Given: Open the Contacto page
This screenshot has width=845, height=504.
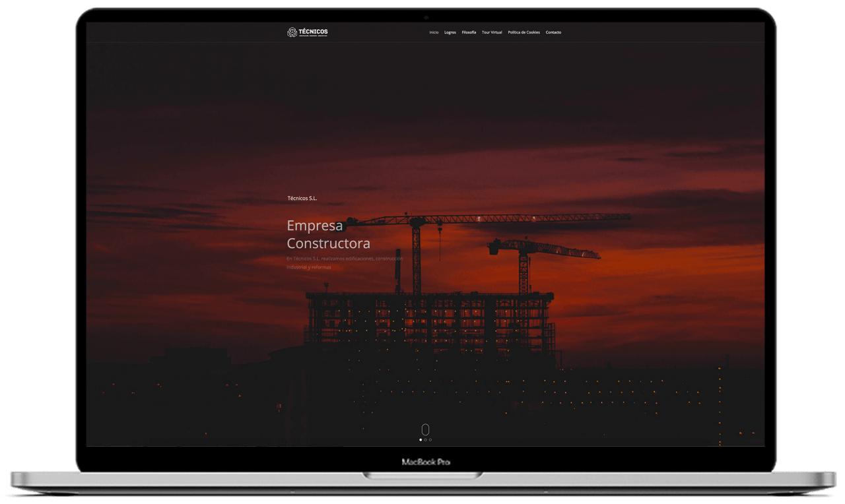Looking at the screenshot, I should click(x=553, y=32).
